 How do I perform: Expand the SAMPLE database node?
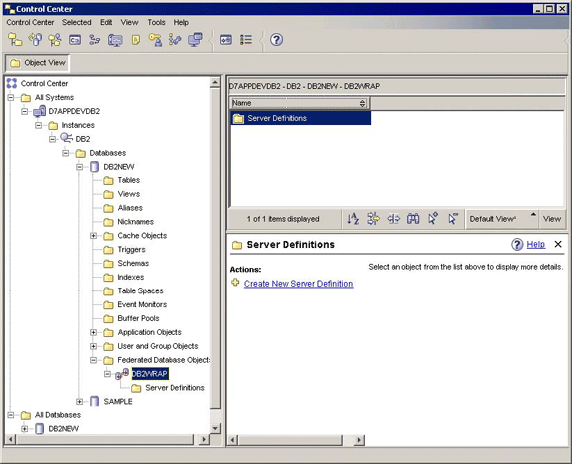(x=80, y=402)
